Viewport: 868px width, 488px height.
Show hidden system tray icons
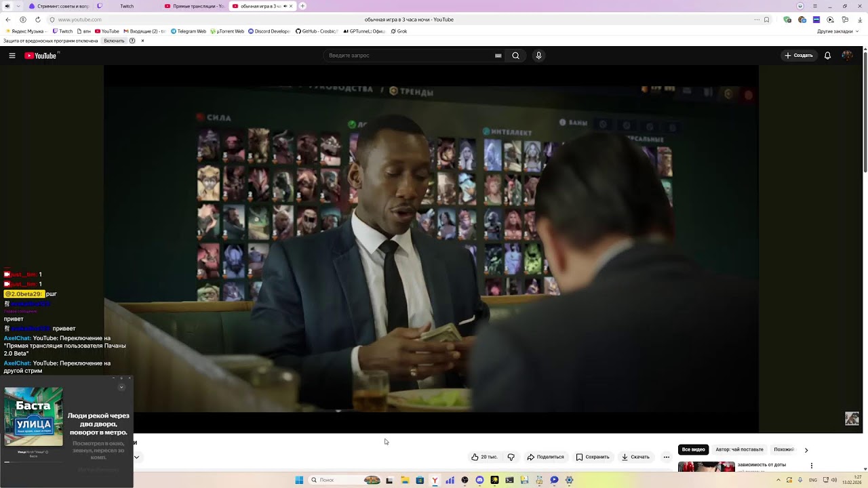[778, 480]
